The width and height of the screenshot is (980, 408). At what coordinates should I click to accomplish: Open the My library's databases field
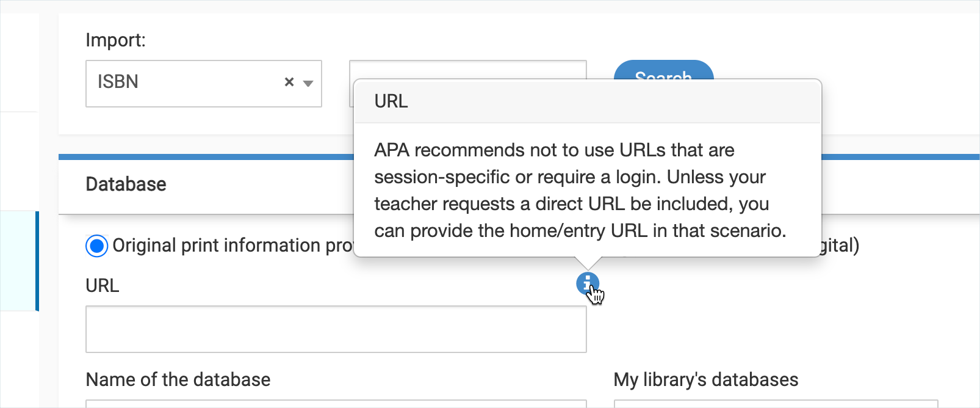(775, 403)
